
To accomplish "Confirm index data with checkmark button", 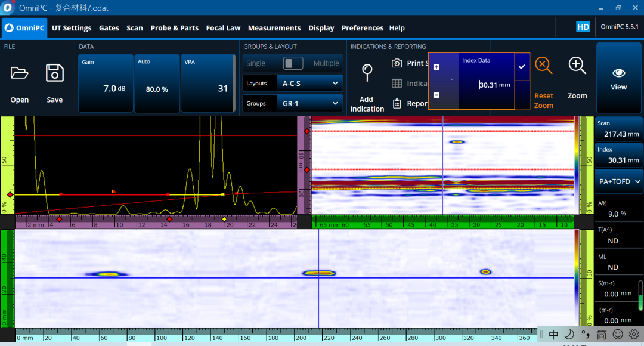I will pos(522,67).
